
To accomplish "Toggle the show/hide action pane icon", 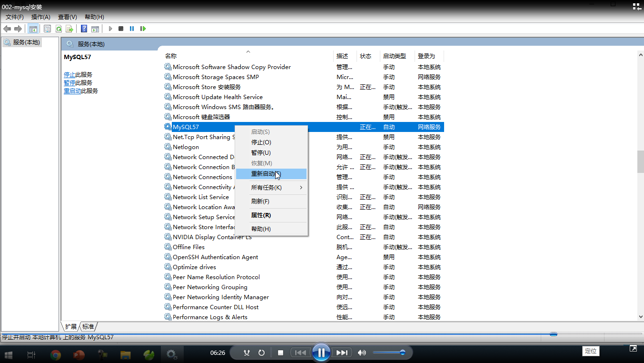I will 95,29.
